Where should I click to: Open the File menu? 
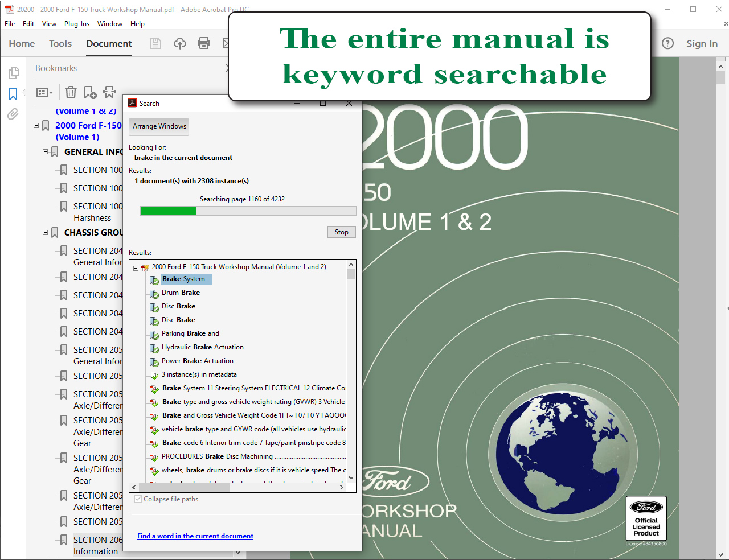[x=10, y=24]
